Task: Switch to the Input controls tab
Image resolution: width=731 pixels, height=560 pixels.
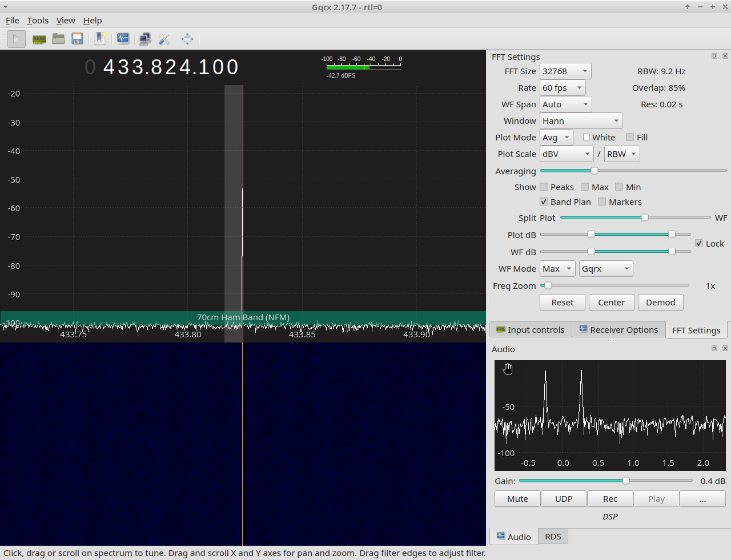Action: click(x=531, y=329)
